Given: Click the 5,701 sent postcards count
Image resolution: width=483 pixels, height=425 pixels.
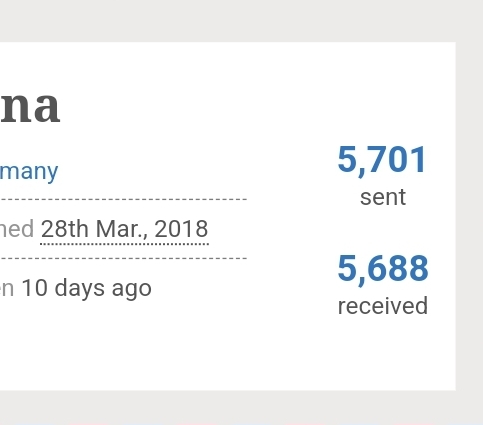Looking at the screenshot, I should [x=382, y=160].
